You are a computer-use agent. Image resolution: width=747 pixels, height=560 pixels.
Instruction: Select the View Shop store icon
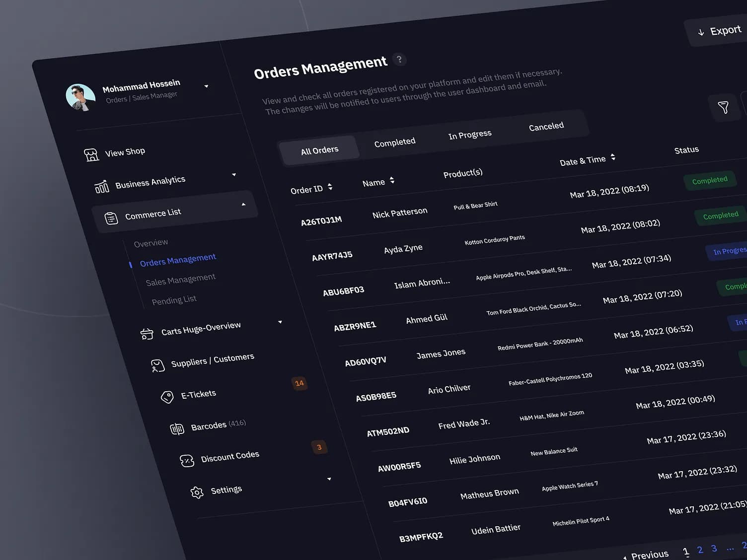pyautogui.click(x=91, y=154)
